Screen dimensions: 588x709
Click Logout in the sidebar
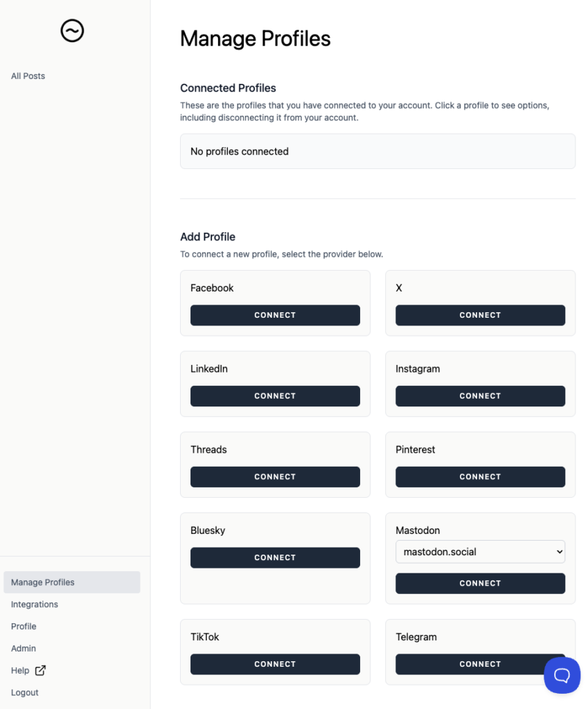[x=24, y=692]
